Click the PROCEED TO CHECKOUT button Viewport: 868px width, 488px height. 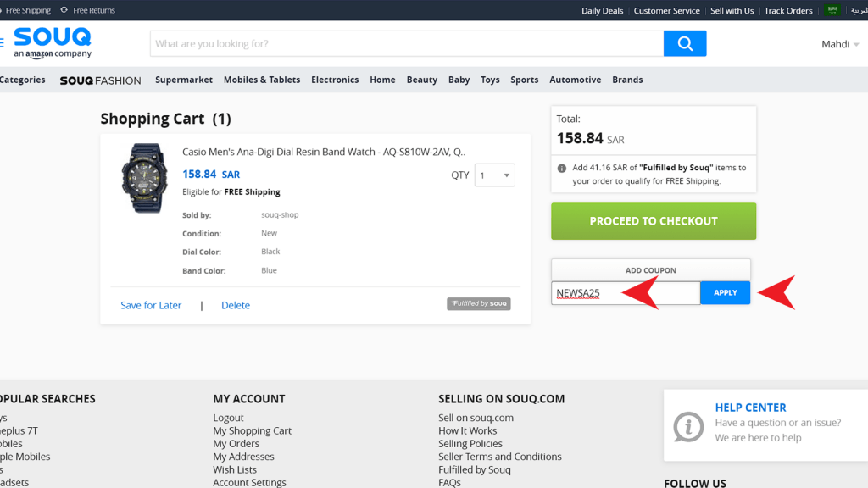pyautogui.click(x=653, y=220)
